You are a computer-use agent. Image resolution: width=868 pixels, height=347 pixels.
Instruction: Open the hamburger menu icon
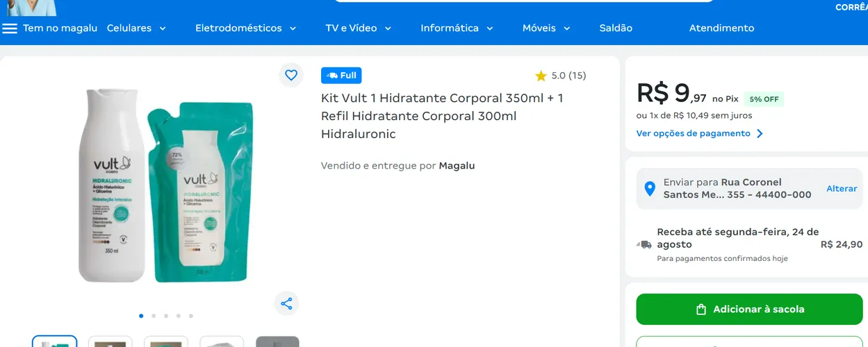pyautogui.click(x=10, y=28)
